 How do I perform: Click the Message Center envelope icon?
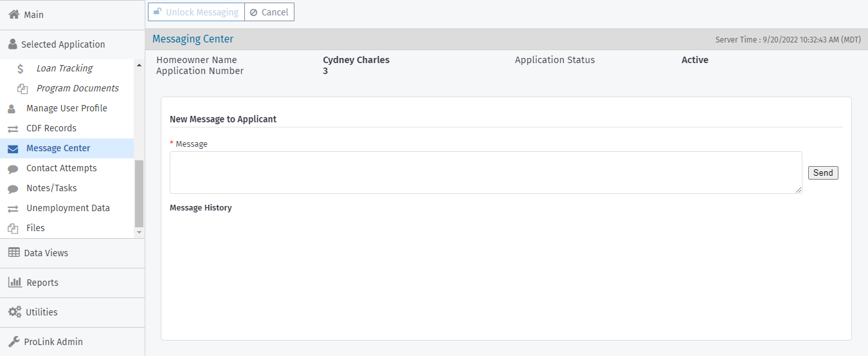tap(13, 149)
